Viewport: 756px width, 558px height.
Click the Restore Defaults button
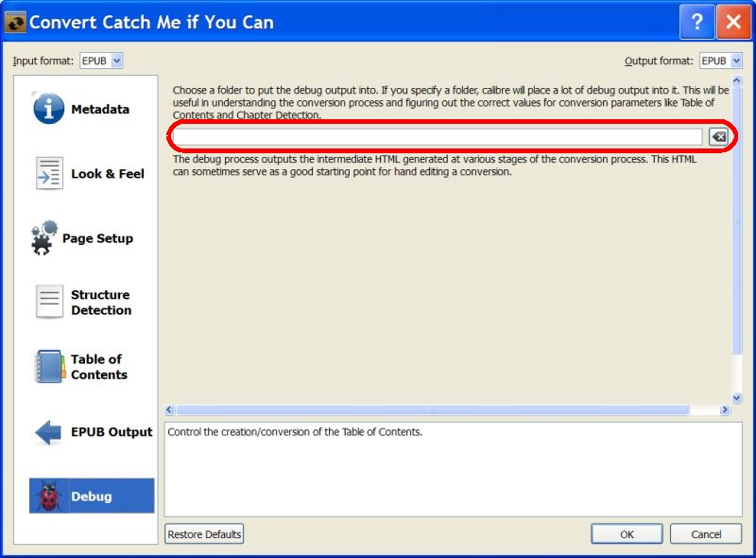(204, 533)
